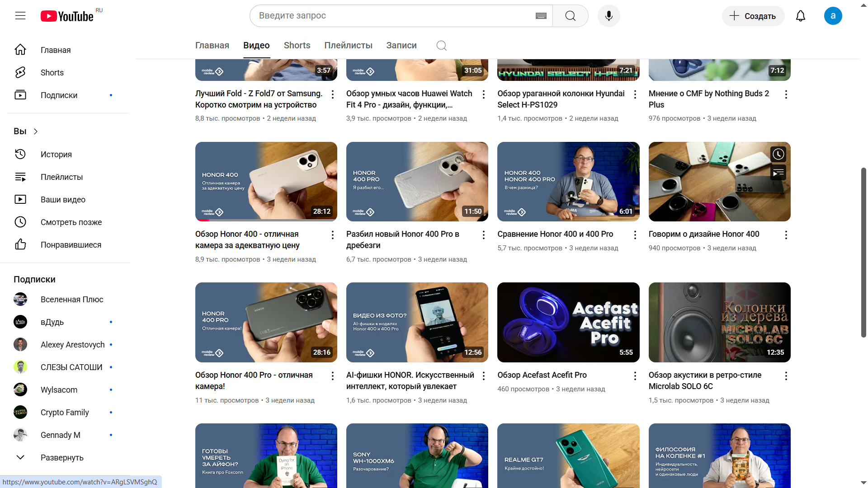868x488 pixels.
Task: Open the notifications bell
Action: 801,16
